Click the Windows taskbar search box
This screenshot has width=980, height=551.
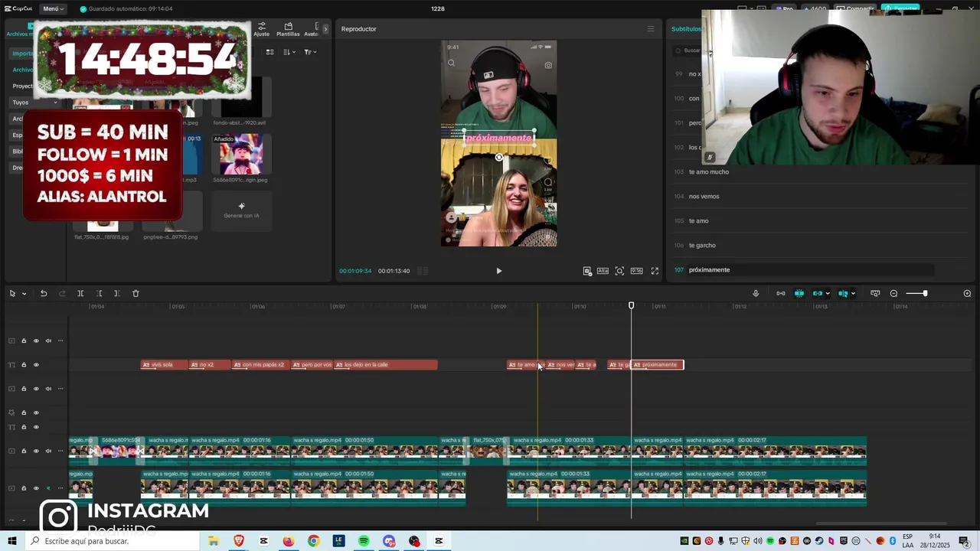(x=113, y=541)
